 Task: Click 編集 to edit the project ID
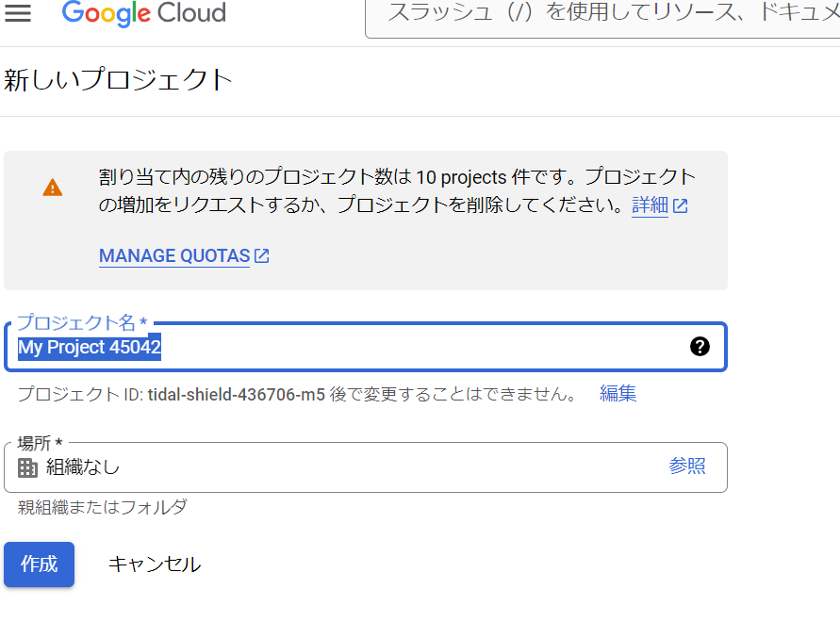click(618, 393)
